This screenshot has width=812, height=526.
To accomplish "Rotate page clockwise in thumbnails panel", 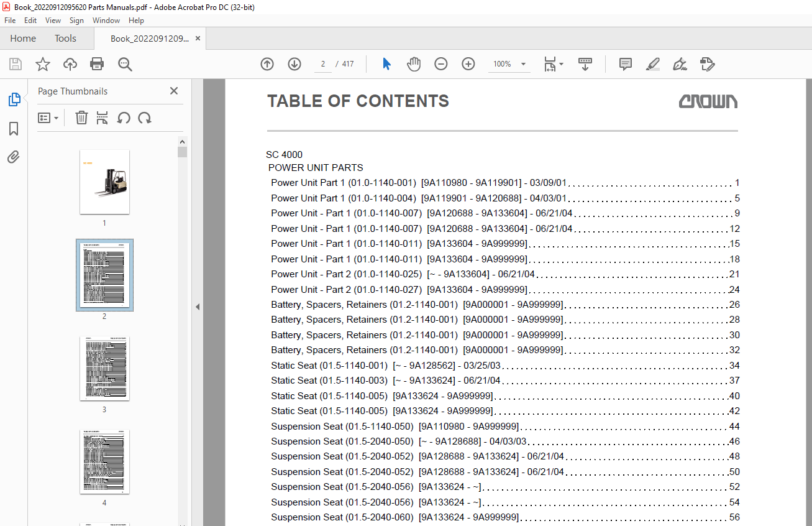I will pyautogui.click(x=145, y=118).
